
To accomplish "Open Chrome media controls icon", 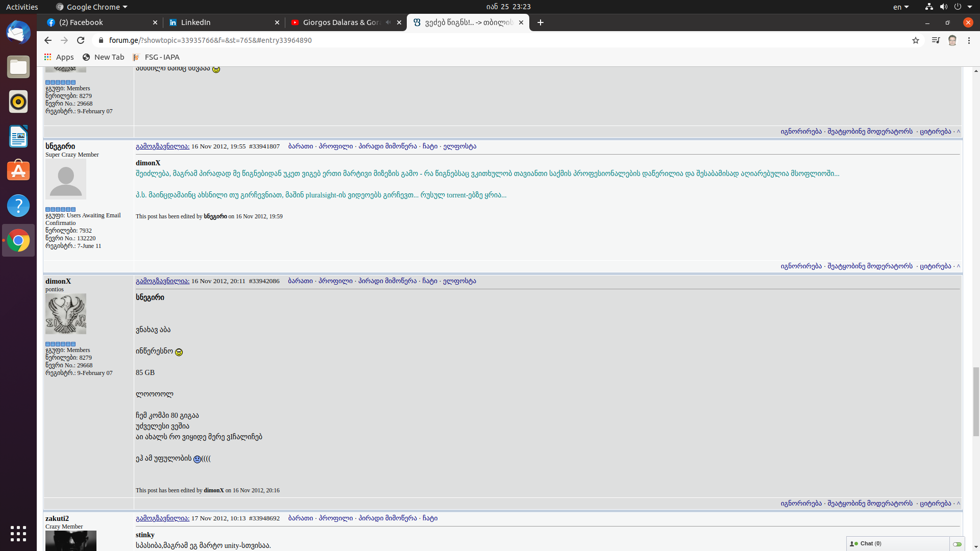I will coord(935,40).
